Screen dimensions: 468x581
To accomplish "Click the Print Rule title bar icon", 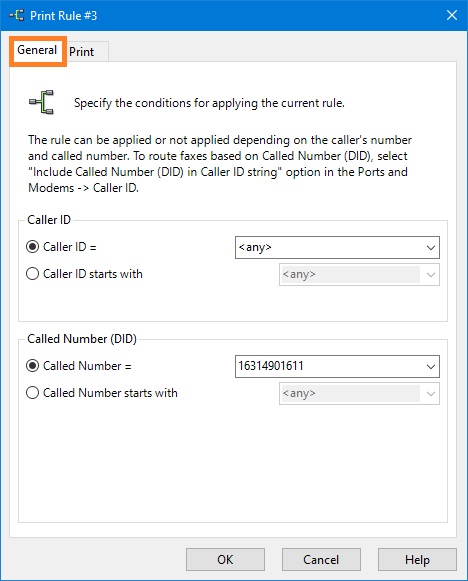I will pos(17,16).
